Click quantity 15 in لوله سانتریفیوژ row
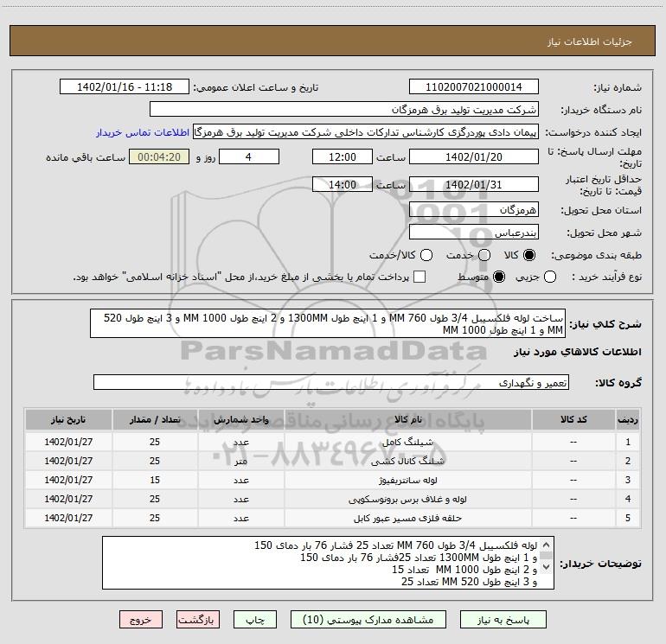Screen dimensions: 666x644 coord(155,480)
